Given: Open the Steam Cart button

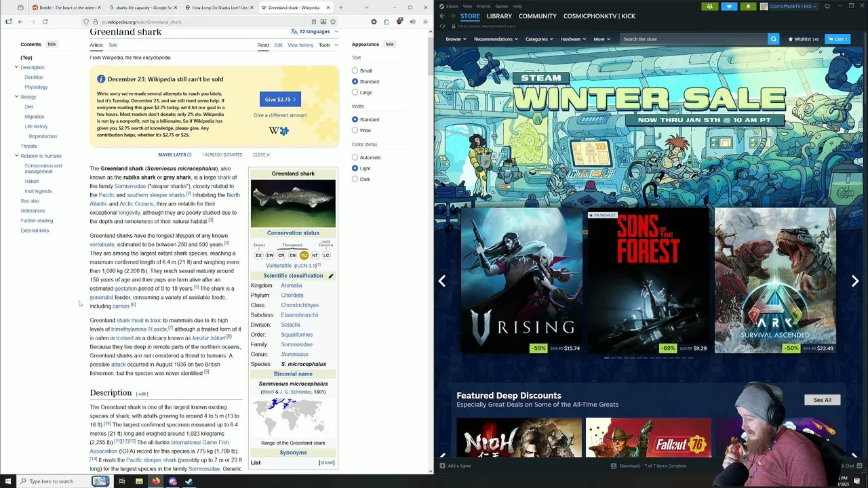Looking at the screenshot, I should pyautogui.click(x=837, y=39).
